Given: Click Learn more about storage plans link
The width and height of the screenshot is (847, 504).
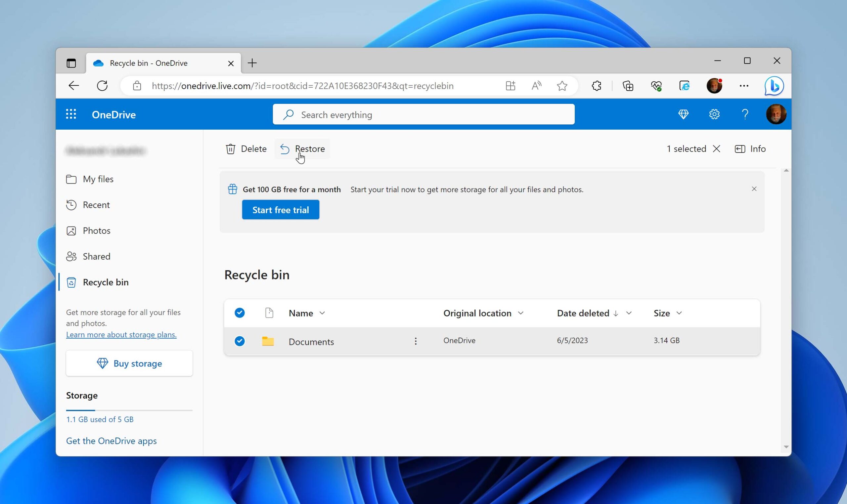Looking at the screenshot, I should pyautogui.click(x=121, y=334).
